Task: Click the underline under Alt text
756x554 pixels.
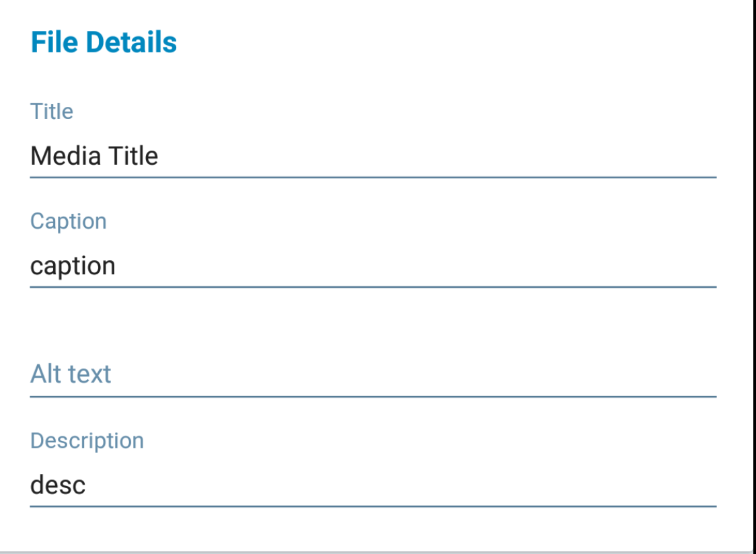Action: [x=373, y=397]
